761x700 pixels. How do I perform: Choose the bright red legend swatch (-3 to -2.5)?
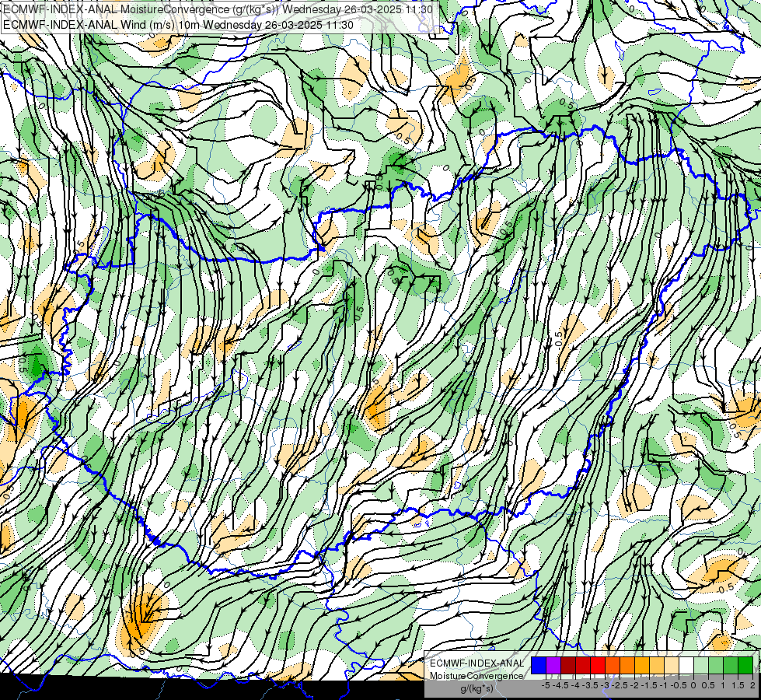click(x=598, y=666)
